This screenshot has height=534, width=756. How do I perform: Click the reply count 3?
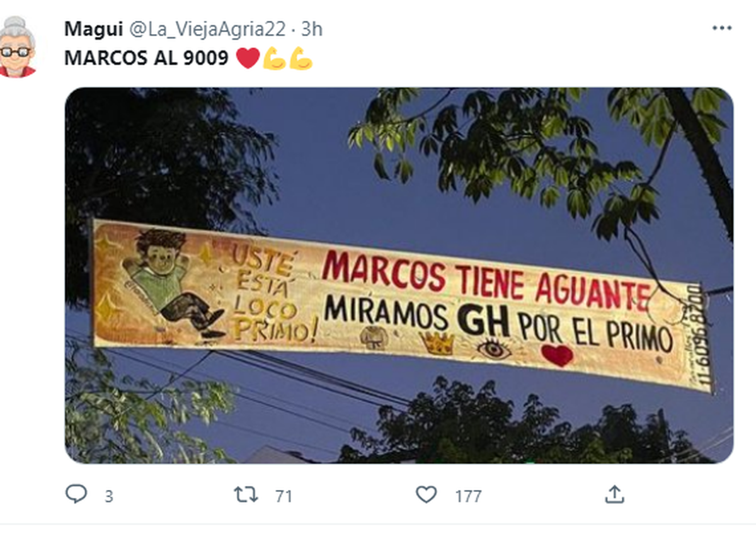[108, 496]
